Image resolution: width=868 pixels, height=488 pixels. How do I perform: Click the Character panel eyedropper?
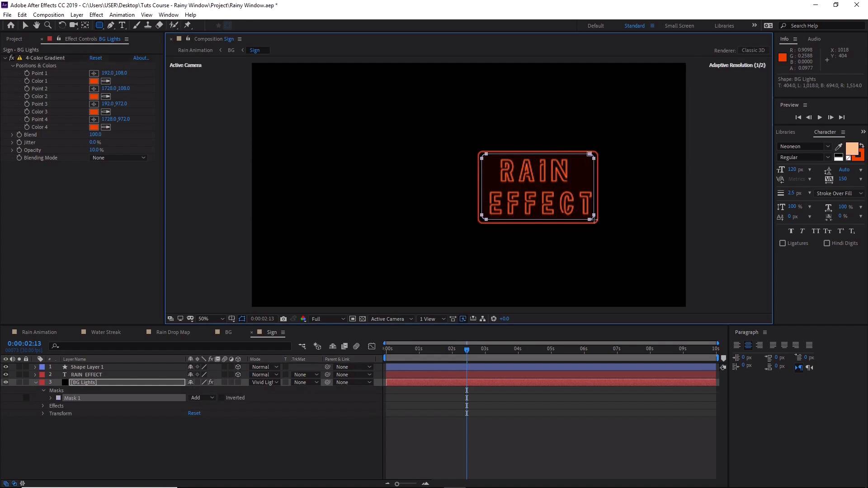(x=839, y=146)
